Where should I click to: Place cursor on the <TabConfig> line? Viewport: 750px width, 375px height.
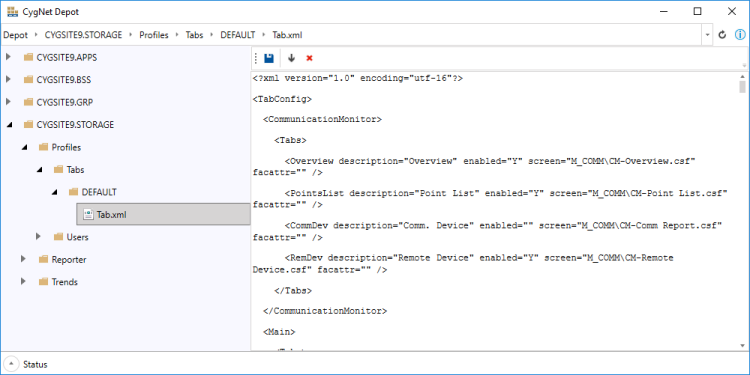pyautogui.click(x=282, y=99)
